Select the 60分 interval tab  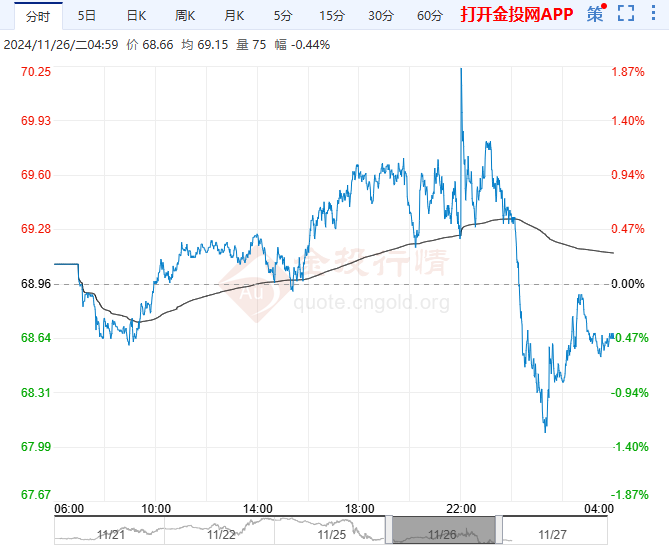[428, 15]
